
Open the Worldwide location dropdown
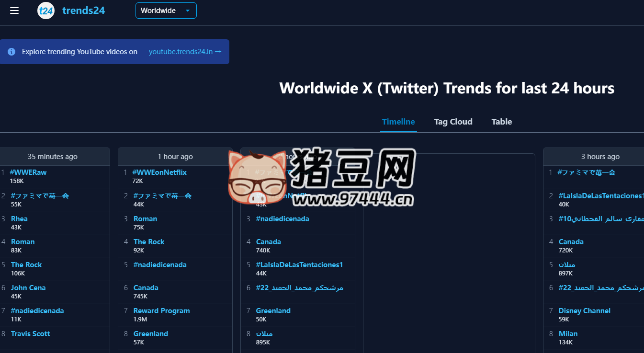pyautogui.click(x=166, y=11)
